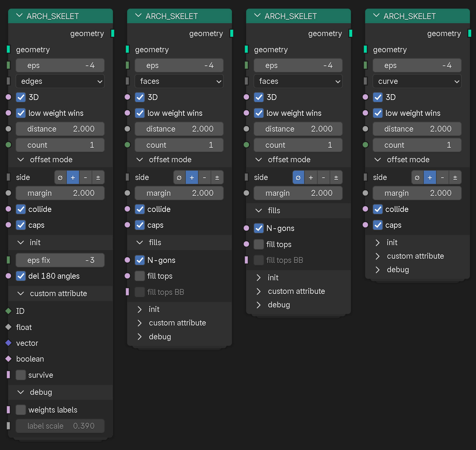476x450 pixels.
Task: Click the highlighted ø side option in third node
Action: [x=298, y=177]
